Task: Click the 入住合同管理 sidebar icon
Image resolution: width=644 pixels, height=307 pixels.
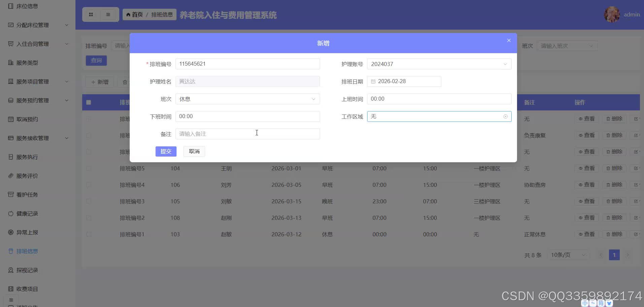Action: pos(11,44)
